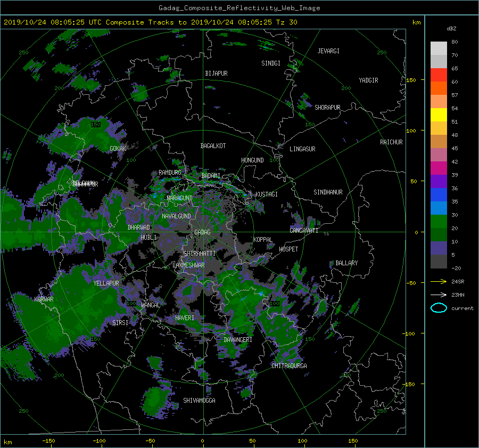Click the GADAG label at radar center

tap(202, 232)
